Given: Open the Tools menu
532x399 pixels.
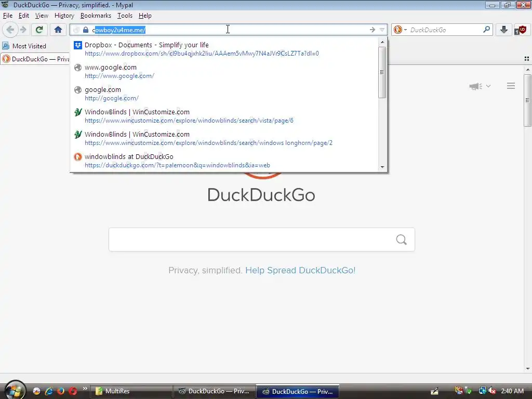Looking at the screenshot, I should 125,16.
